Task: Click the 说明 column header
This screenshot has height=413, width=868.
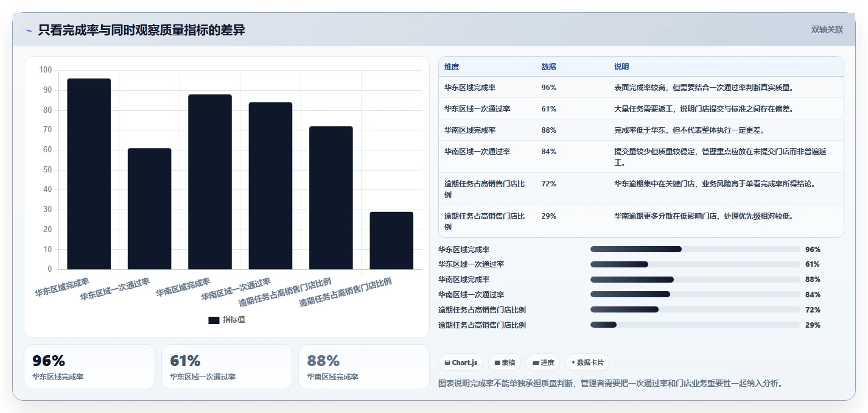Action: point(621,67)
